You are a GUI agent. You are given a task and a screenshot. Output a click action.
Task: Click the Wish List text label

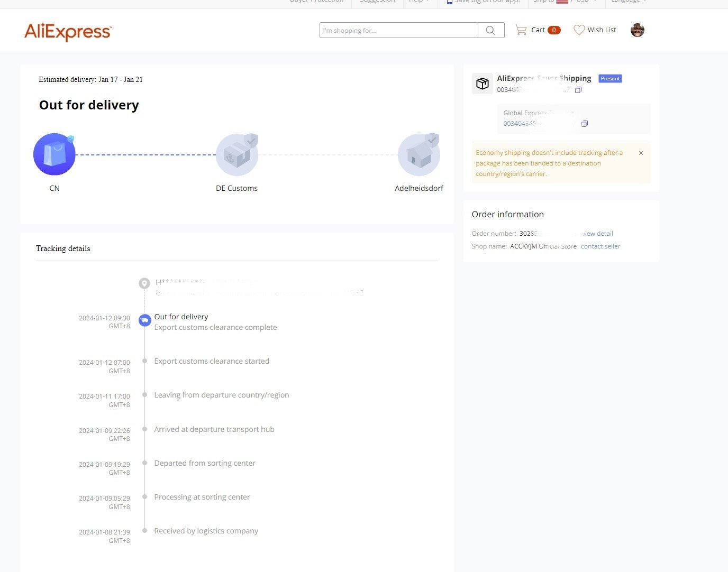tap(602, 30)
